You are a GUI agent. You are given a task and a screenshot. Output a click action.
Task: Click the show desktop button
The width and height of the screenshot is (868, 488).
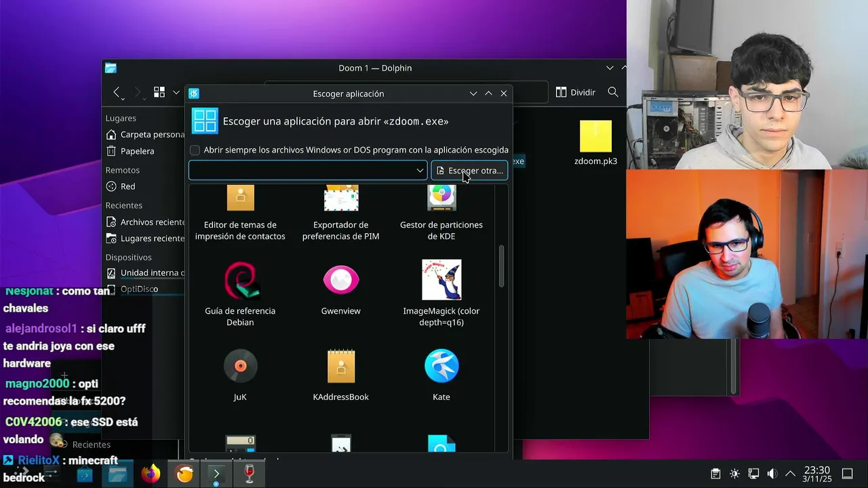(848, 474)
